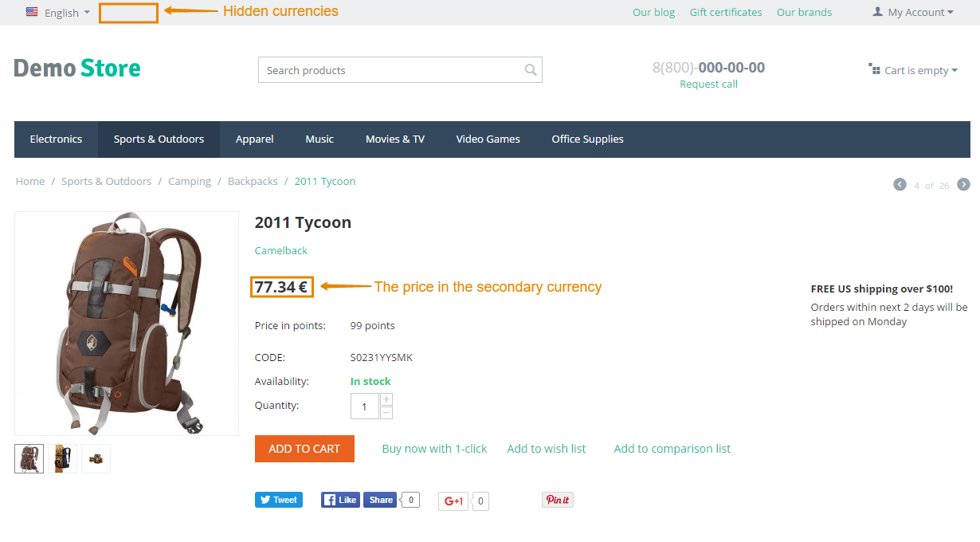
Task: Go to Sports & Outdoors breadcrumb
Action: [106, 182]
